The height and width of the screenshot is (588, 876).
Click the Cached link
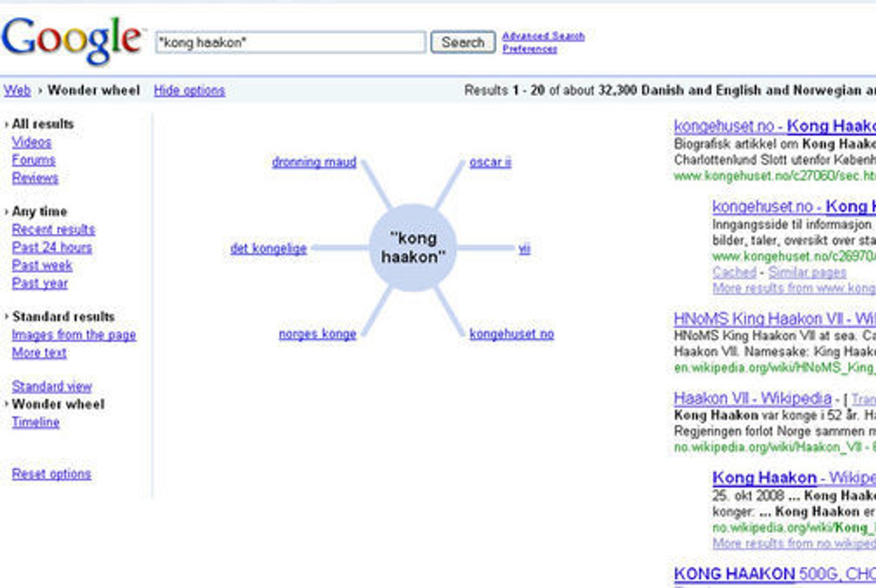pyautogui.click(x=734, y=272)
